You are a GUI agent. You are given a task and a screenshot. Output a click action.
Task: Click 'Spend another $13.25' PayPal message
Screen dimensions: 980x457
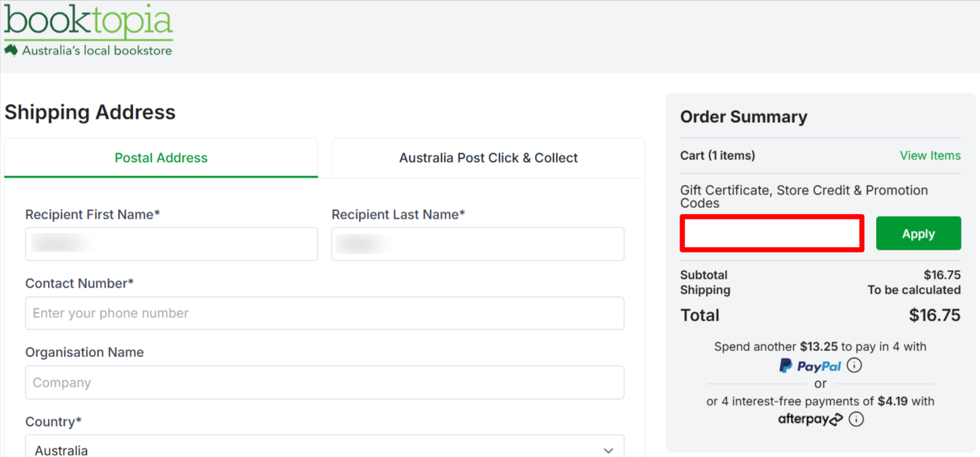[x=820, y=346]
